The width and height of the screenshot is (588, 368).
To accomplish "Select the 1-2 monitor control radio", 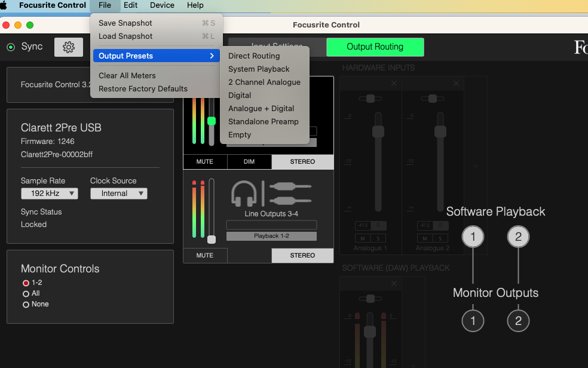I will point(26,283).
